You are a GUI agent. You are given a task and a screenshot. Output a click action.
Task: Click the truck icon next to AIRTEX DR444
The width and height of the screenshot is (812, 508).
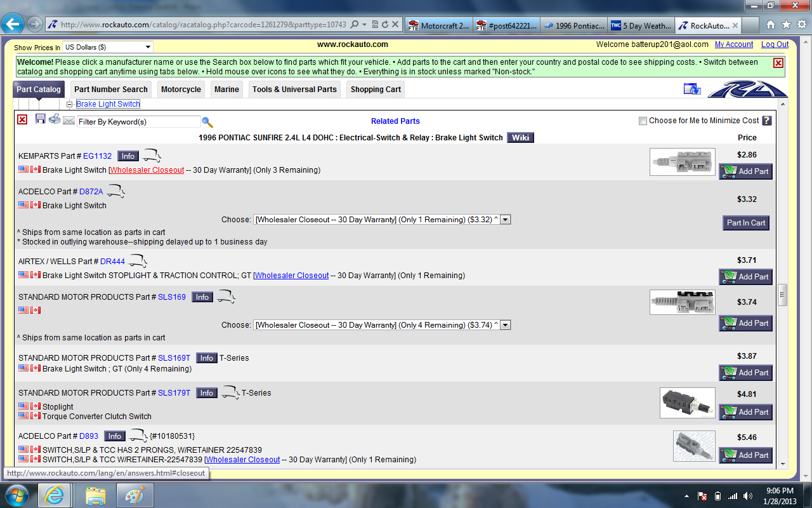click(x=138, y=261)
